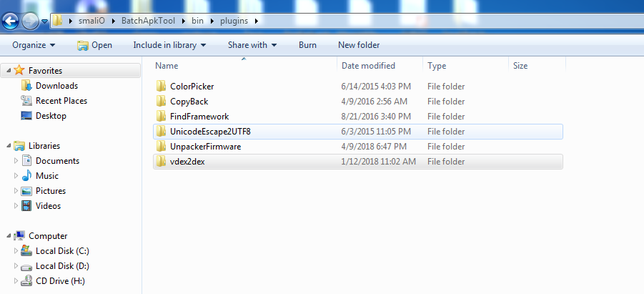Expand the arrow after smaliO breadcrumb
The width and height of the screenshot is (644, 294).
[113, 21]
